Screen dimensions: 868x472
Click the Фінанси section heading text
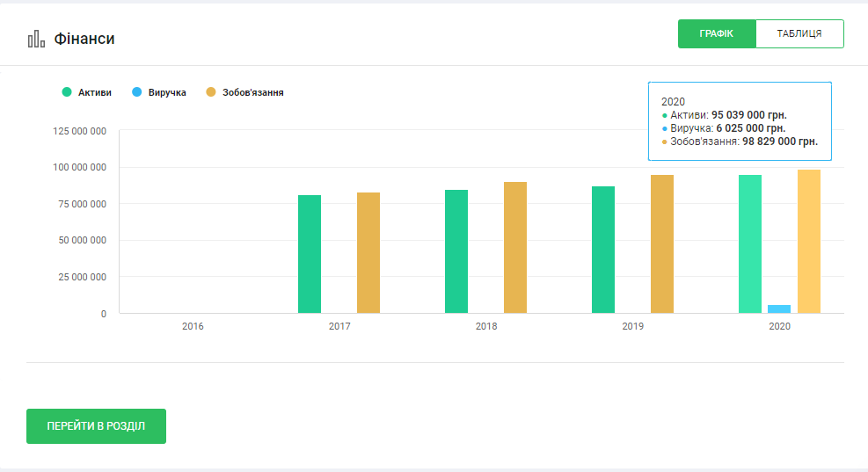tap(84, 40)
